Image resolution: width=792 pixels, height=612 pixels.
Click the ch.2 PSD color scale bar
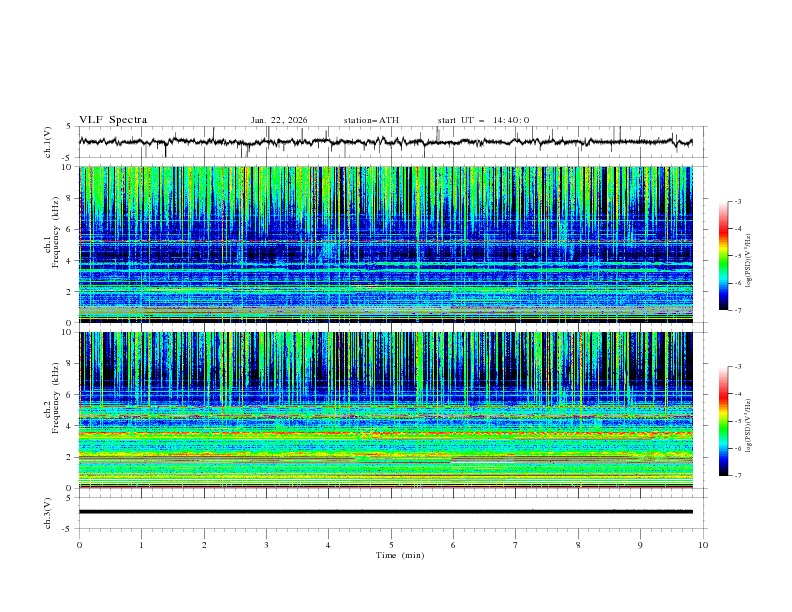724,421
